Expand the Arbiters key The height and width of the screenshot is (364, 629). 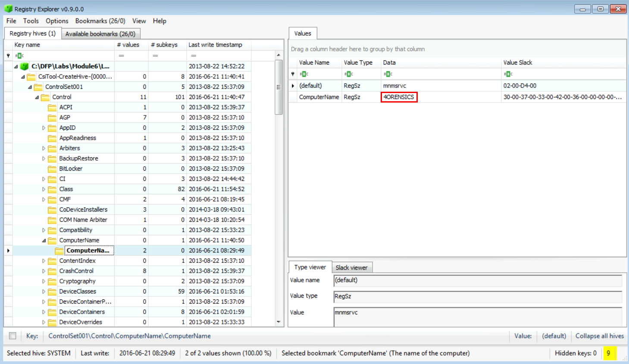44,148
